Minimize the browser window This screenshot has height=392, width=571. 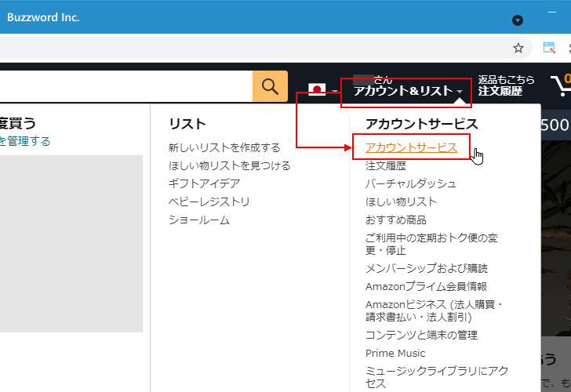tap(552, 13)
